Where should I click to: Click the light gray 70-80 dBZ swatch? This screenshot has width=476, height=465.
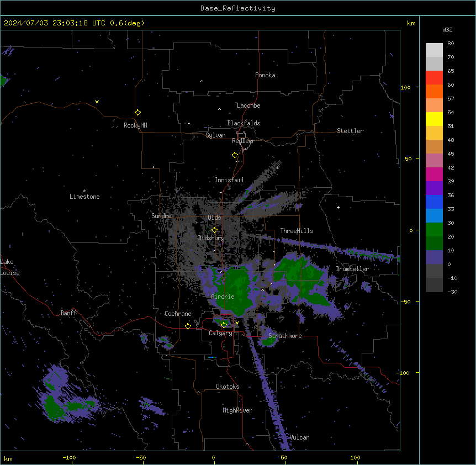coord(434,50)
